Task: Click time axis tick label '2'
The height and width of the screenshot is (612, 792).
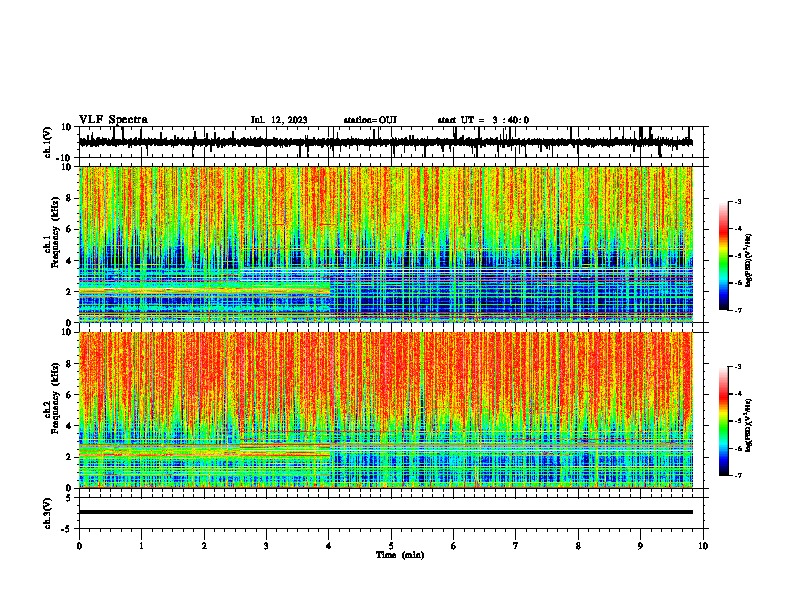Action: pyautogui.click(x=204, y=546)
